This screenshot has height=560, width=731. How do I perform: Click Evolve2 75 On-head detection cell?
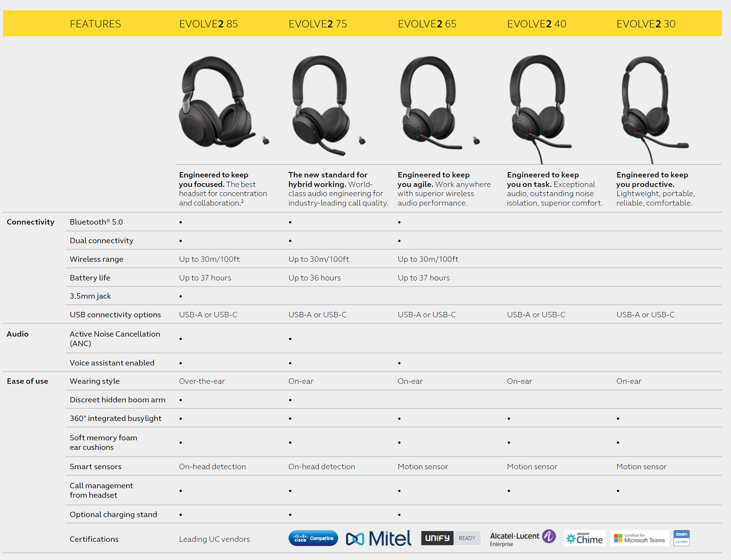[322, 467]
